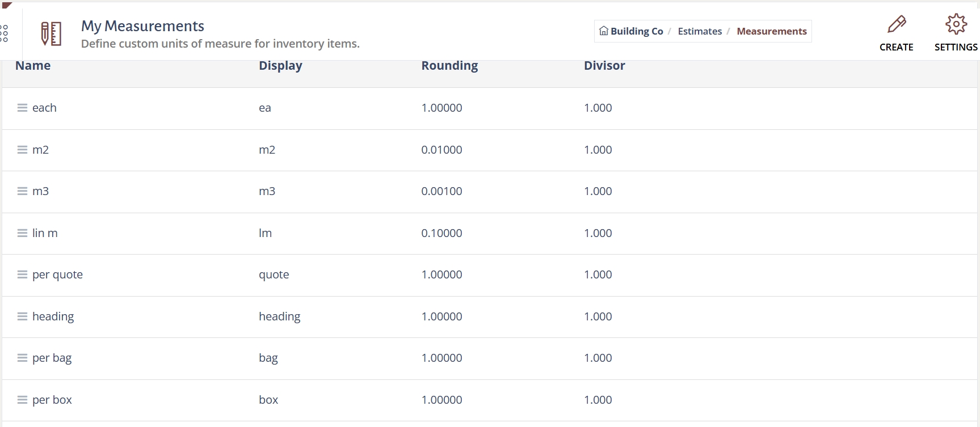Screen dimensions: 980x427
Task: Click drag handle for 'heading' row
Action: pyautogui.click(x=22, y=316)
